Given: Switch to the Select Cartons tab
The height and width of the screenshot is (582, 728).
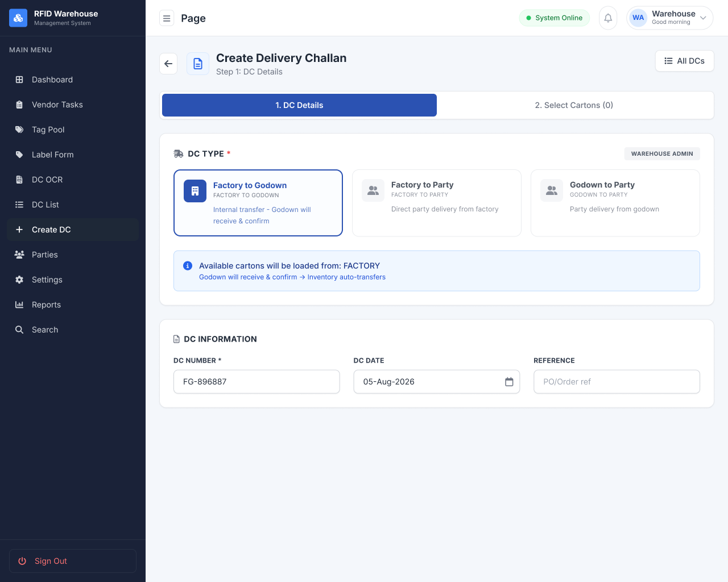Looking at the screenshot, I should point(574,105).
